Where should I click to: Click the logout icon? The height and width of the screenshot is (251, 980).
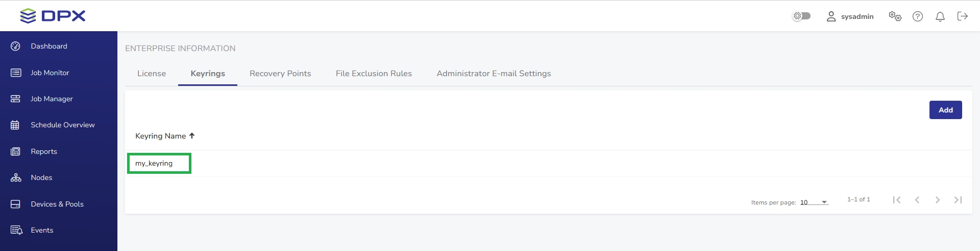pos(963,16)
